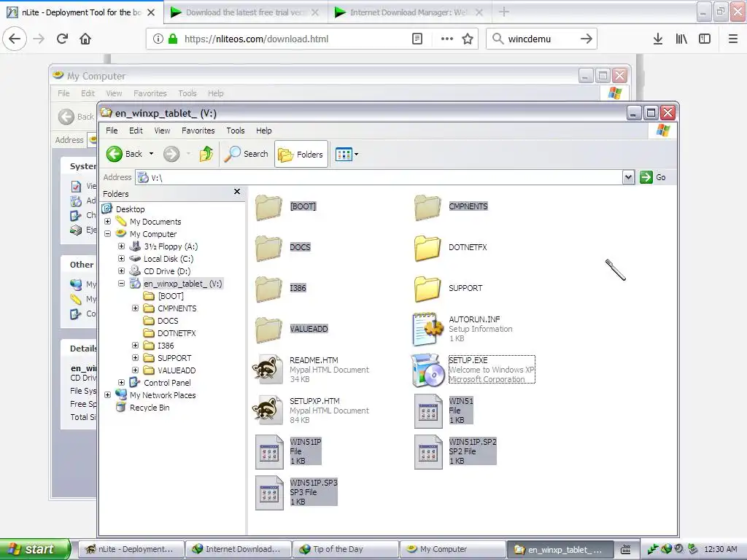Expand VALUEADD in the folder tree
The image size is (747, 560).
click(x=135, y=370)
